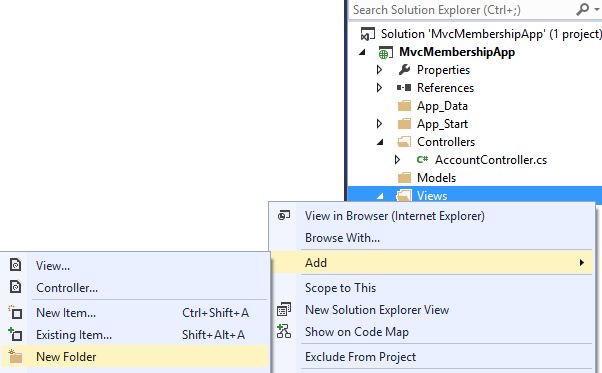This screenshot has height=373, width=602.
Task: Click the MvcMembershipApp project globe icon
Action: coord(385,52)
